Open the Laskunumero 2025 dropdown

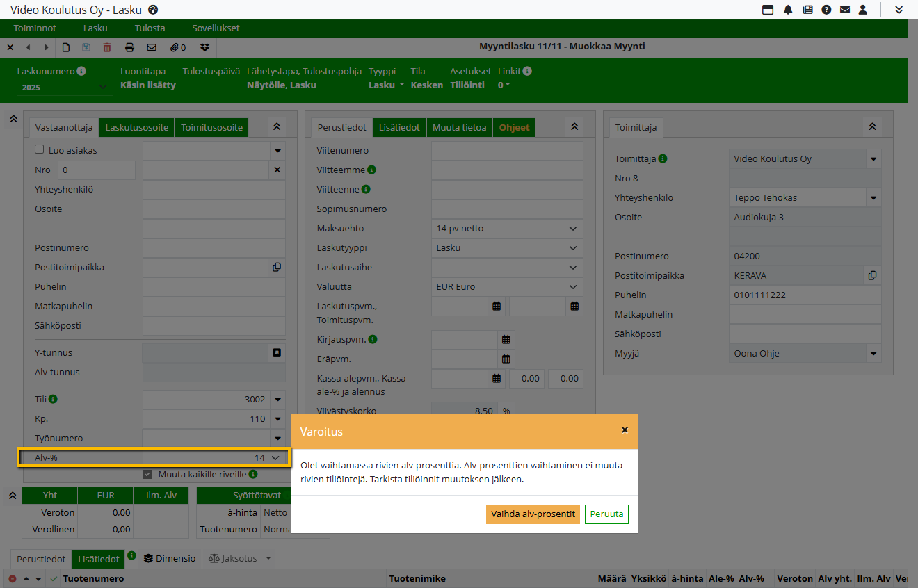coord(64,88)
